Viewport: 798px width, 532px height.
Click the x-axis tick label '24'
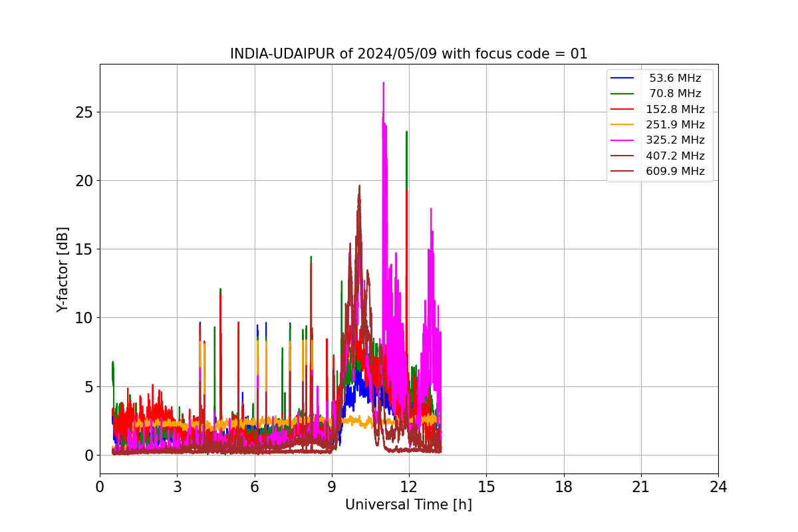tap(718, 487)
